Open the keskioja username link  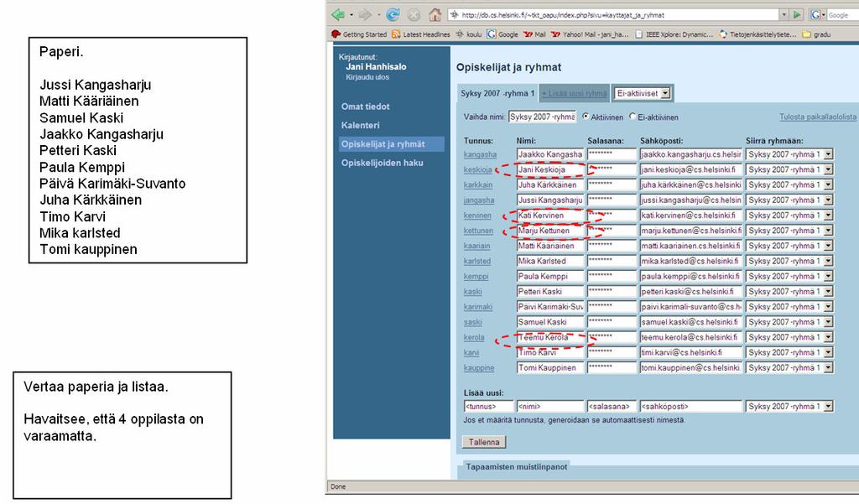click(477, 170)
